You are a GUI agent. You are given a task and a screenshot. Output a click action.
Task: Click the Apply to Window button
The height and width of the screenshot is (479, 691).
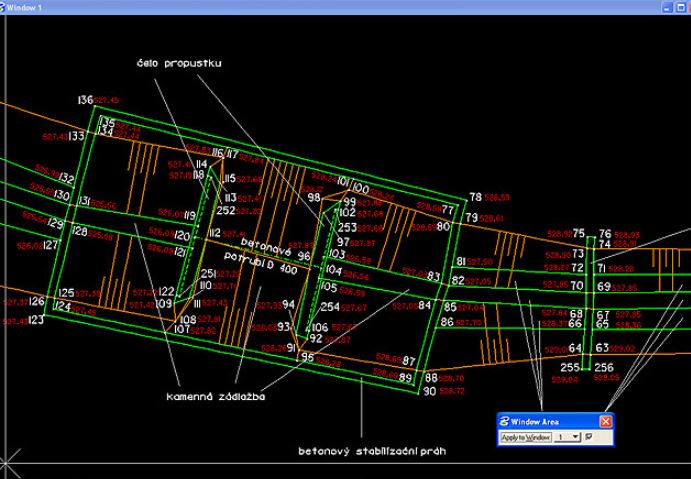526,438
